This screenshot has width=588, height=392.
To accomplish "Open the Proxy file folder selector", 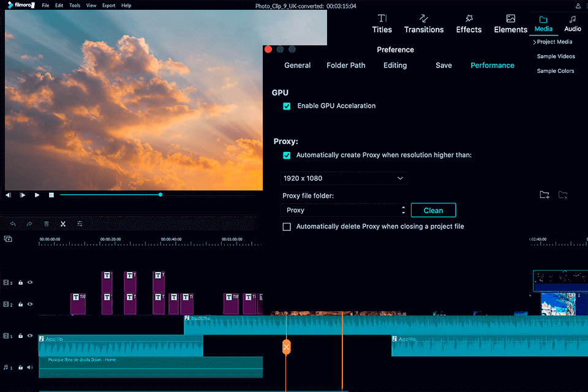I will coord(344,210).
